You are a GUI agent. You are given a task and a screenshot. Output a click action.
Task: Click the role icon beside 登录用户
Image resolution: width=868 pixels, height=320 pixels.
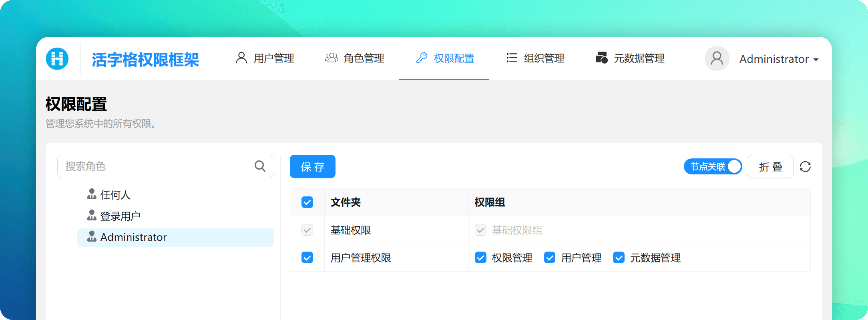[x=92, y=215]
